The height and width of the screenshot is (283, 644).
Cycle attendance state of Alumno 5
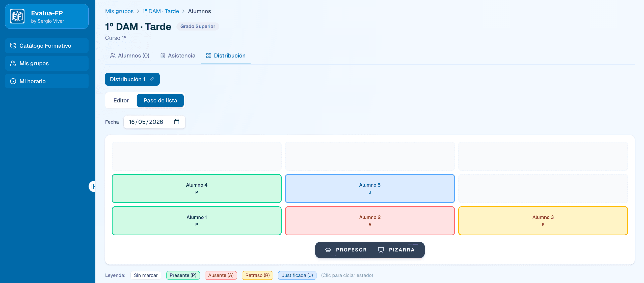pyautogui.click(x=370, y=188)
